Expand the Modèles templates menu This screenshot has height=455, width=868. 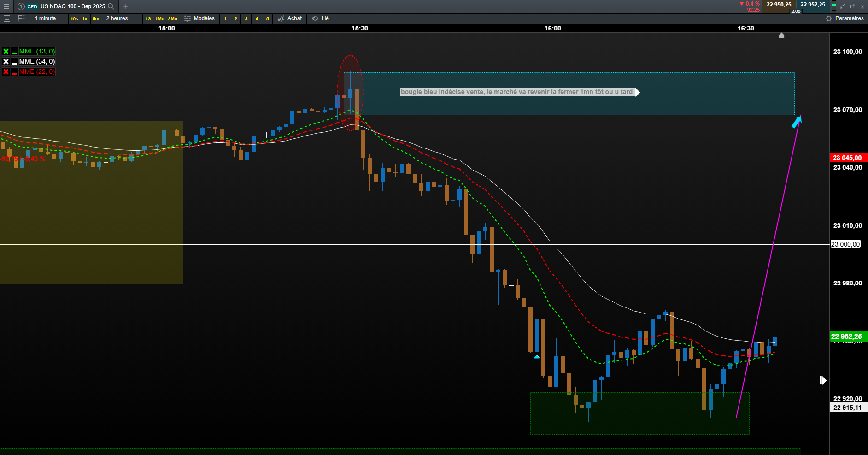(x=199, y=18)
